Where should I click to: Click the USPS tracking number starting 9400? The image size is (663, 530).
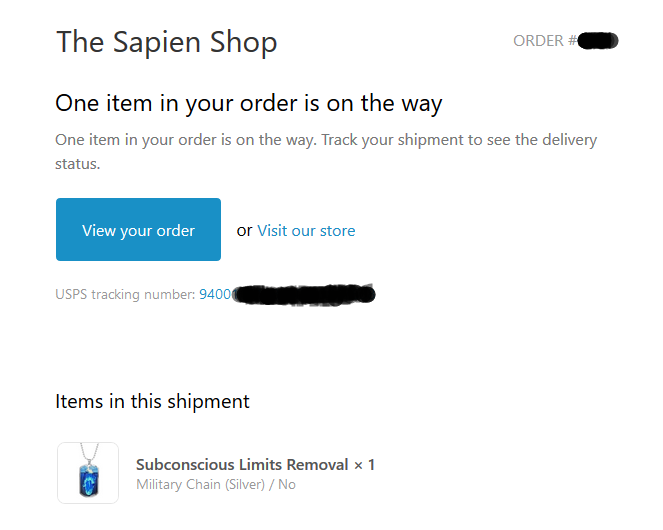point(215,294)
